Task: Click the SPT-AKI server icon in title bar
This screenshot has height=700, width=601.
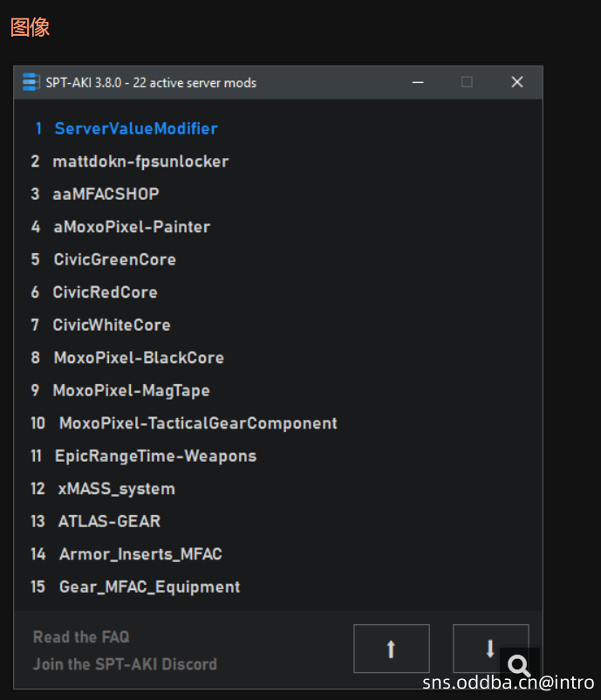Action: pyautogui.click(x=31, y=82)
